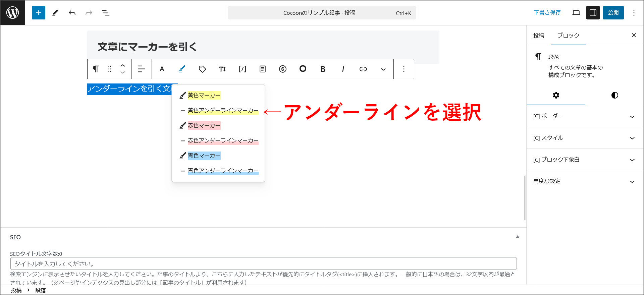This screenshot has height=295, width=644.
Task: Select the half-circle styles tab
Action: [x=614, y=95]
